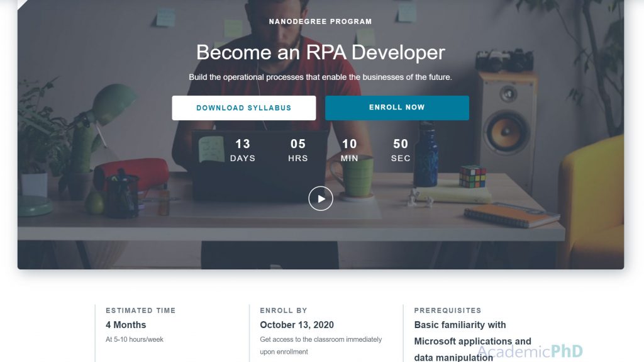Click the 'At 5-10 hours/week' text
Screen dimensions: 644x362
135,339
